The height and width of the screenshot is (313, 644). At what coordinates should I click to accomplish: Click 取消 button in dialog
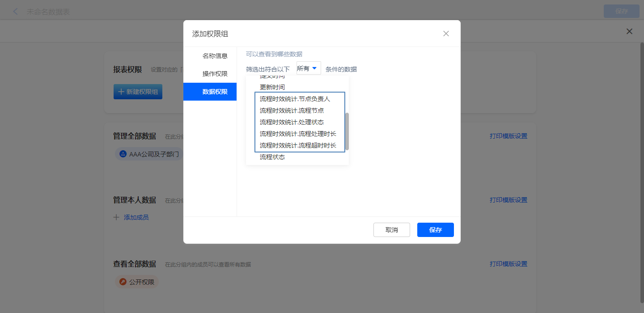click(x=391, y=230)
